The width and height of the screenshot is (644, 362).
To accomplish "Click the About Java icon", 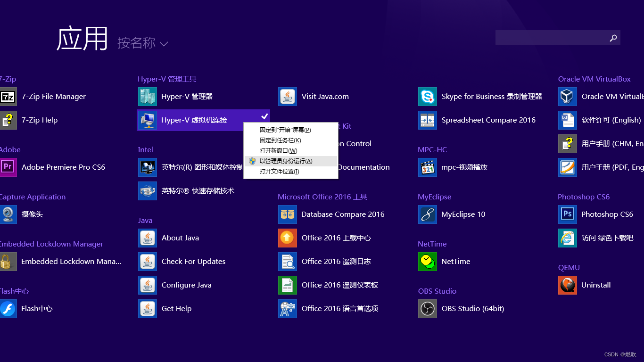I will [148, 238].
